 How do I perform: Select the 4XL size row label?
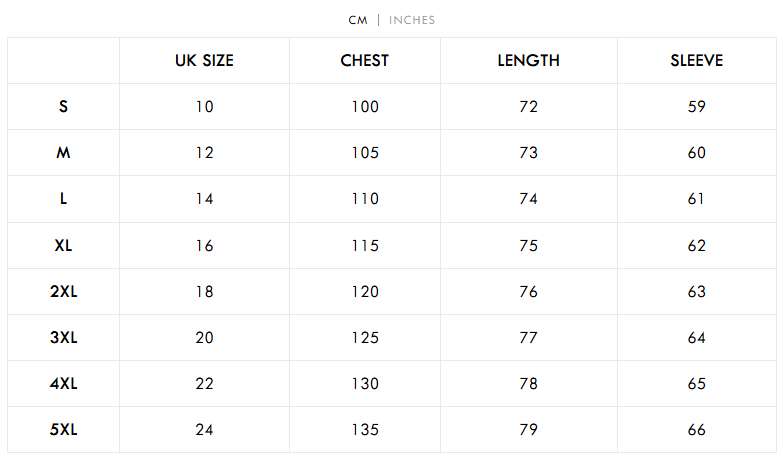tap(64, 384)
